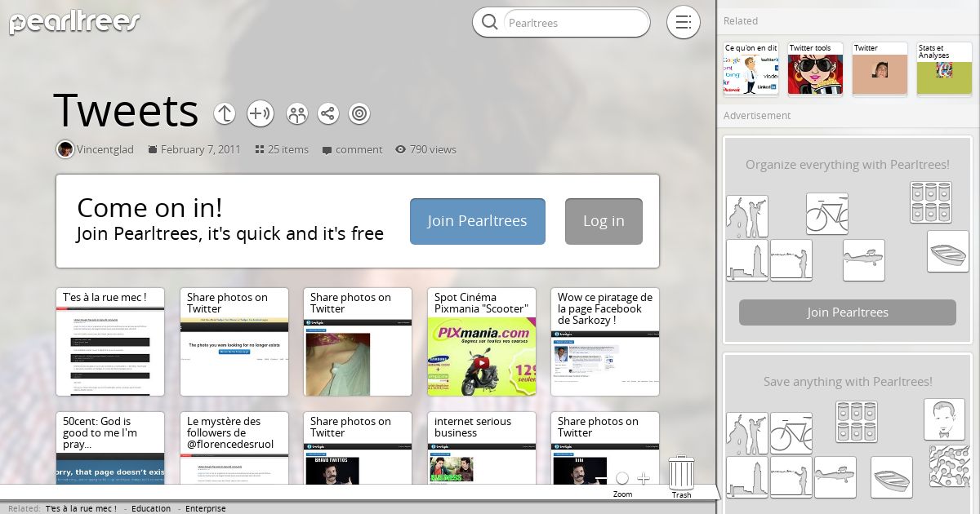The height and width of the screenshot is (514, 980).
Task: Click jars icon in the Save anything panel
Action: coord(857,422)
